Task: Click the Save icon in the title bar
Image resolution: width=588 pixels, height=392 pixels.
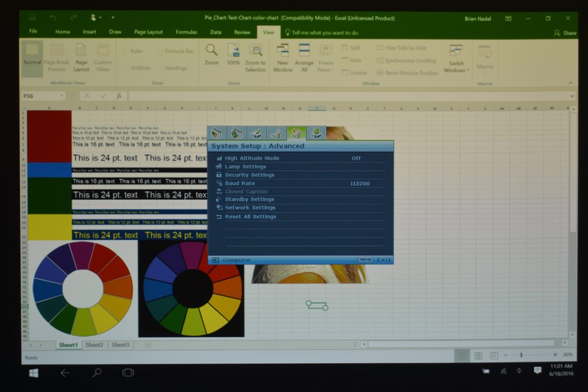Action: pyautogui.click(x=32, y=17)
